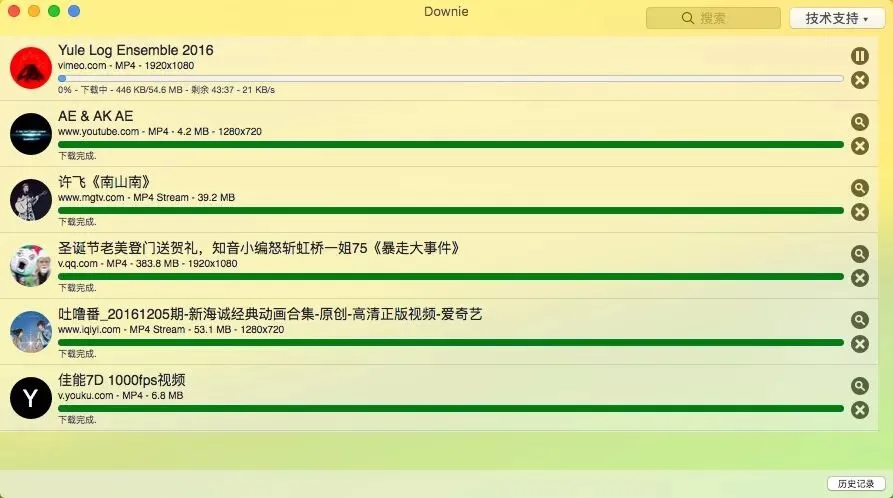The image size is (893, 498).
Task: Pause the Yule Log Ensemble 2016 download
Action: (859, 56)
